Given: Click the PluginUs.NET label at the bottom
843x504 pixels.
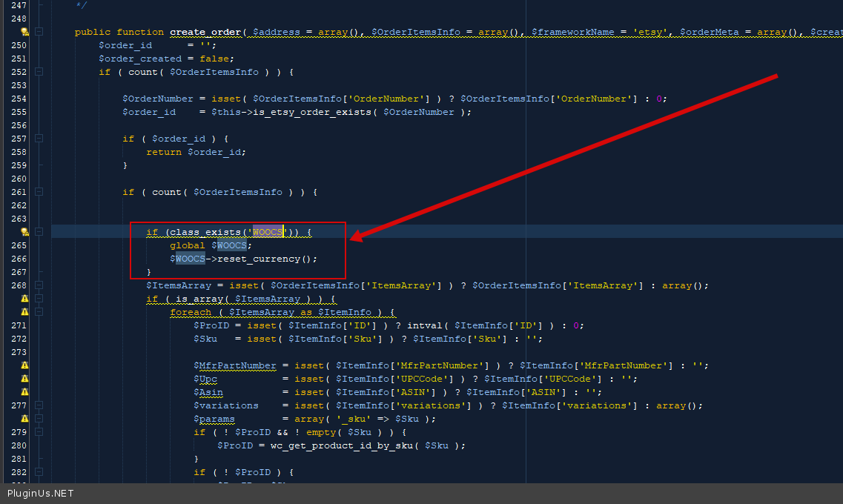Looking at the screenshot, I should tap(41, 494).
